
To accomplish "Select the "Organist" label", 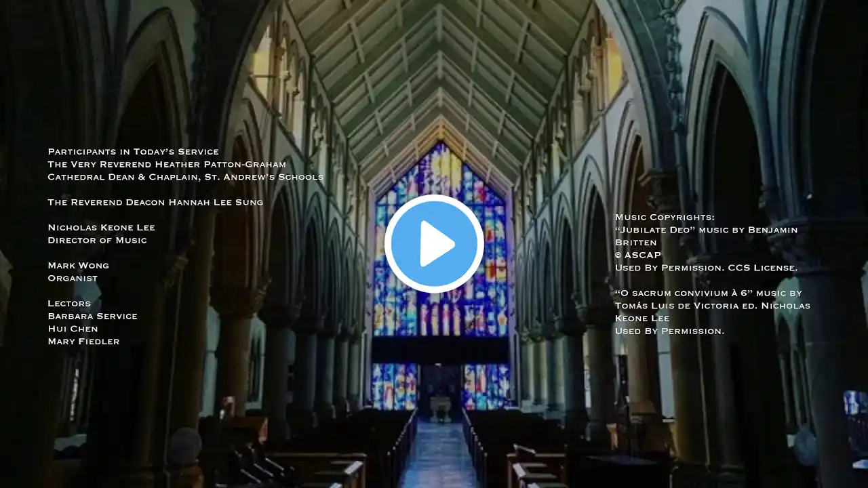I will pos(73,278).
